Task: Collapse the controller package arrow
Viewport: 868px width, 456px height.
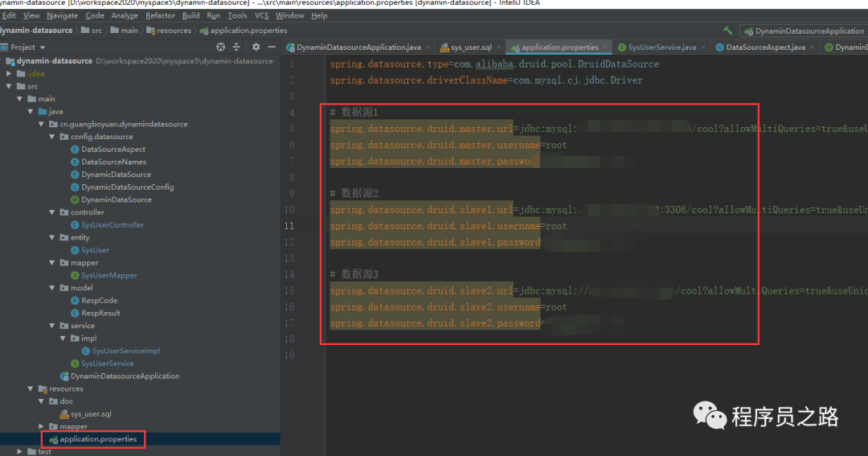Action: tap(52, 212)
